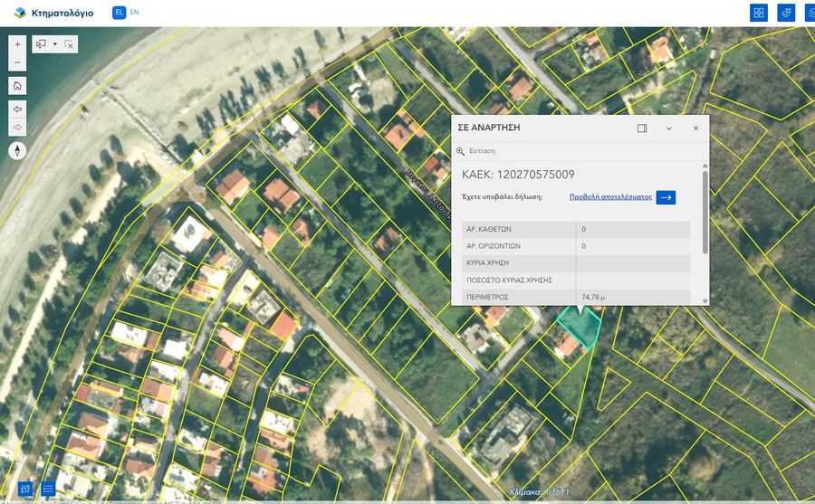
Task: Open the Προβολή αποτελέσματος link
Action: [610, 196]
